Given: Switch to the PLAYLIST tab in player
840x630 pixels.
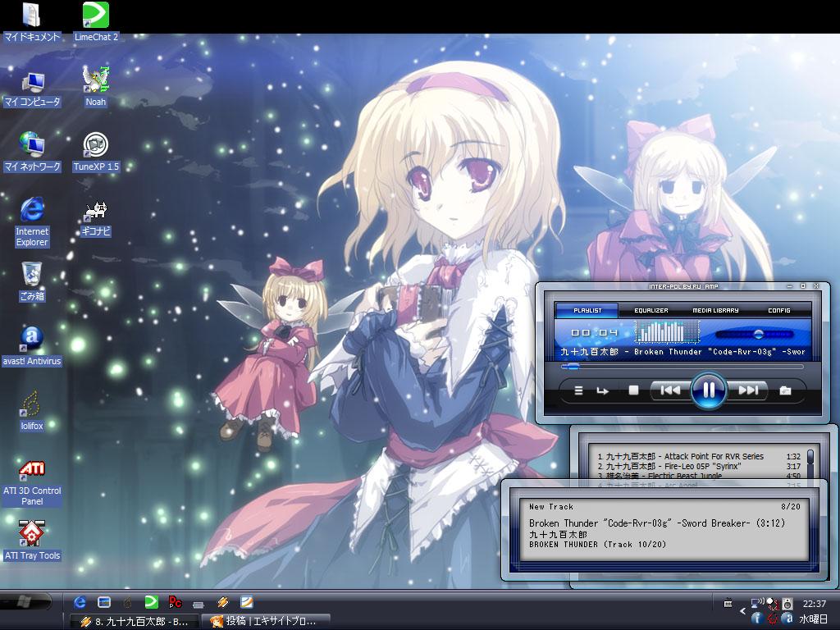Looking at the screenshot, I should pos(587,310).
